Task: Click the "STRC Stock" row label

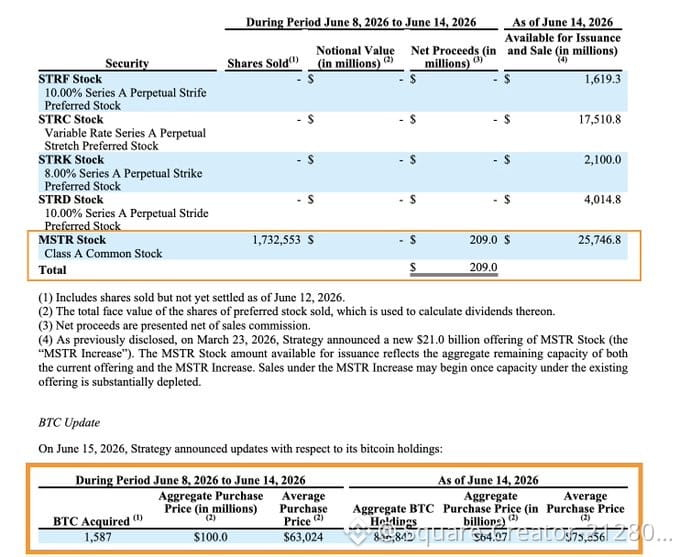Action: [x=71, y=119]
